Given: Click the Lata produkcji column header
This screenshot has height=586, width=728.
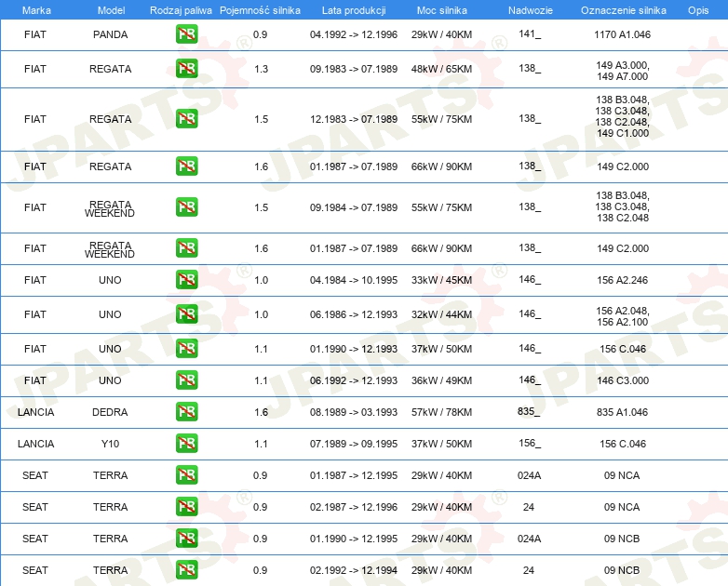Looking at the screenshot, I should 354,10.
